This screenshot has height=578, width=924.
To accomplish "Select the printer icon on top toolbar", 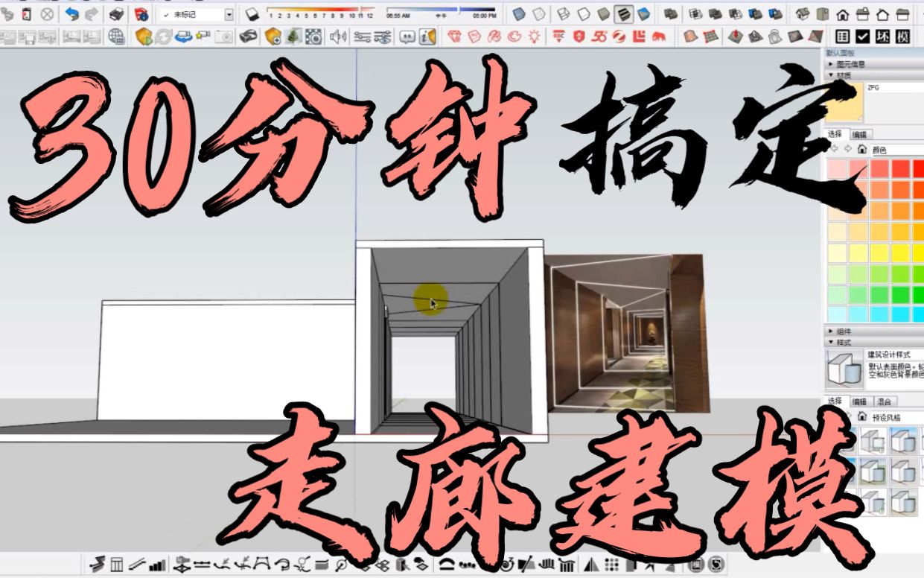I will (x=116, y=12).
